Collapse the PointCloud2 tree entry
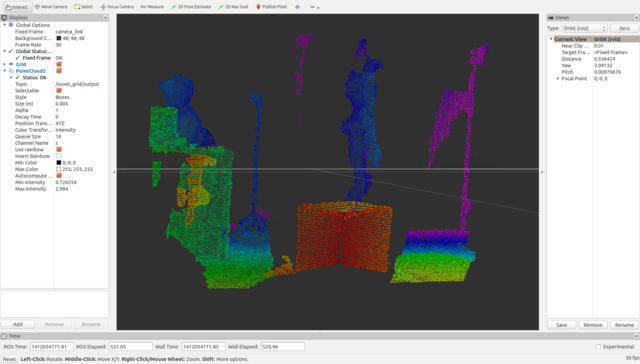Viewport: 640px width, 364px height. point(4,71)
